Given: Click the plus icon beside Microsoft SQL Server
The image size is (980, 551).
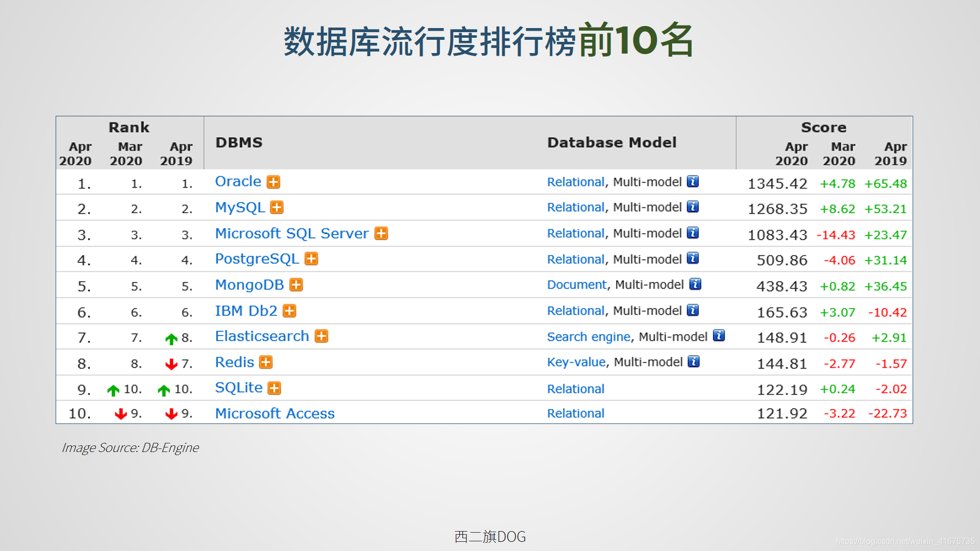Looking at the screenshot, I should tap(381, 234).
